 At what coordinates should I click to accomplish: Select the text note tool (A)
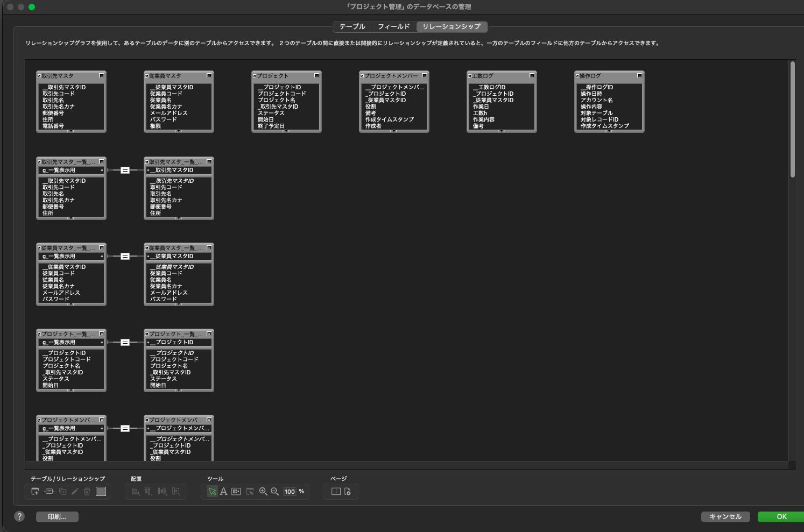tap(223, 491)
